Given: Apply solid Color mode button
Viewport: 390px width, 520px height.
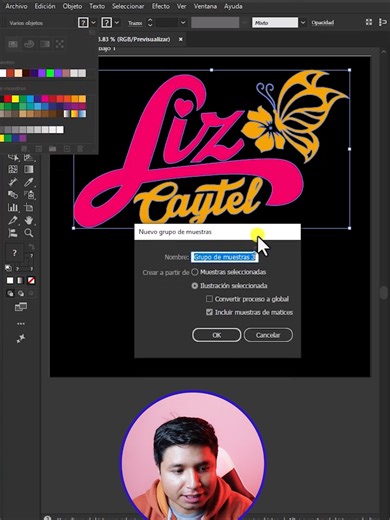Looking at the screenshot, I should click(10, 281).
